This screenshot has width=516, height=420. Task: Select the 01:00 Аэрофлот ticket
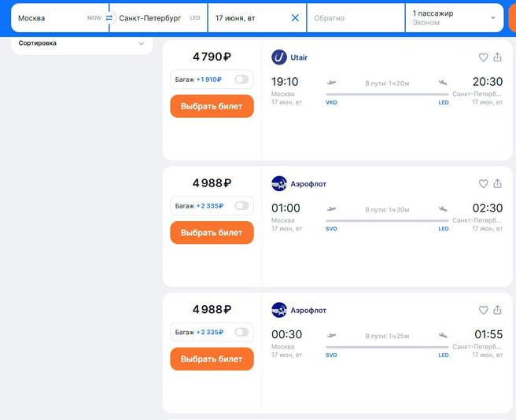point(212,233)
